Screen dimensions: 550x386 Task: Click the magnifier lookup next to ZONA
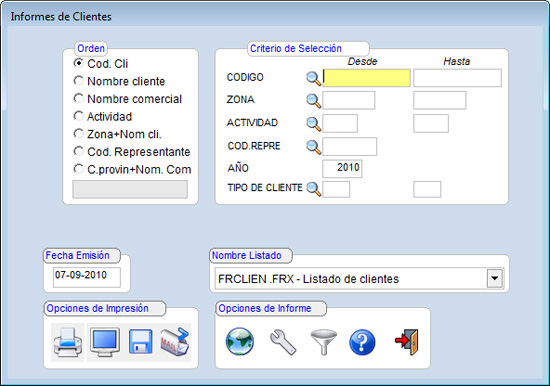313,101
